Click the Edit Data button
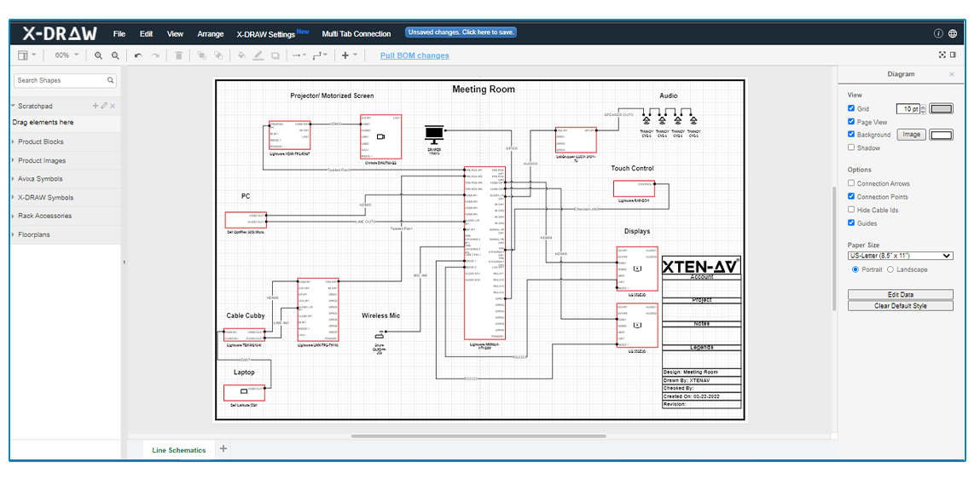The image size is (980, 491). click(x=900, y=294)
